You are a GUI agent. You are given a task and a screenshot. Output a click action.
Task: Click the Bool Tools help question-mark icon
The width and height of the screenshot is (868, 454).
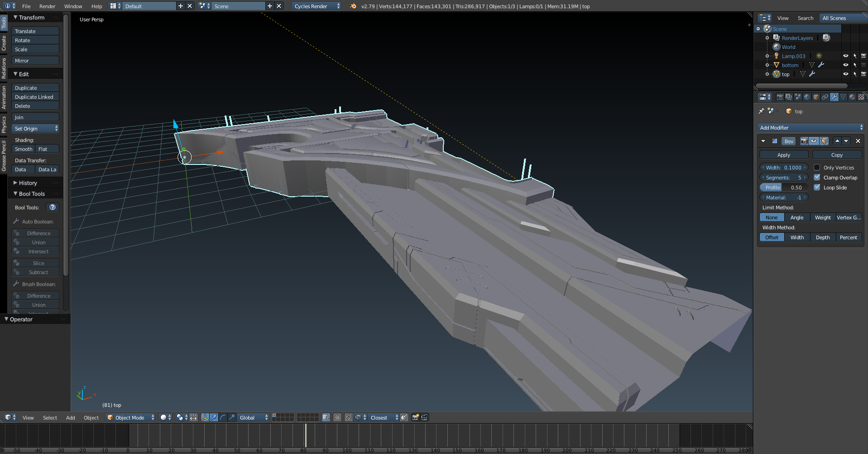[53, 207]
